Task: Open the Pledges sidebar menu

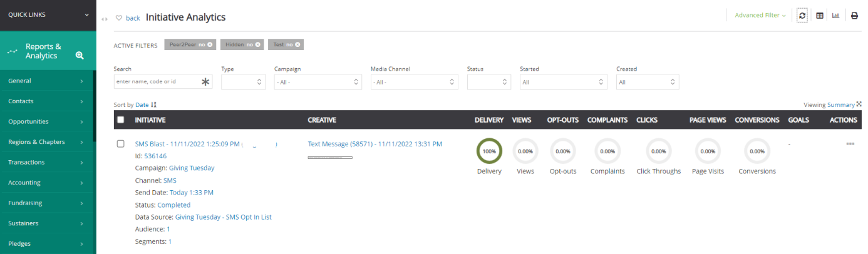Action: (x=46, y=243)
